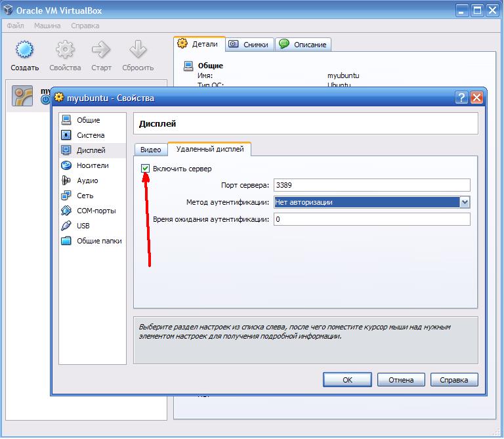
Task: Open the Сеть network settings
Action: [93, 196]
